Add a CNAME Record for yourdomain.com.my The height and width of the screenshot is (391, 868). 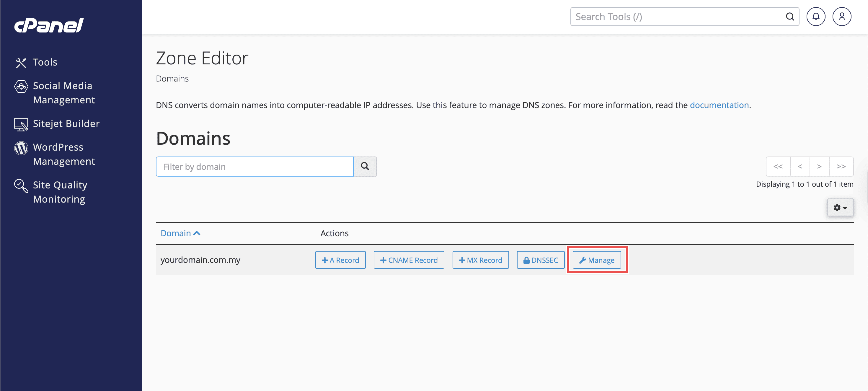(409, 260)
